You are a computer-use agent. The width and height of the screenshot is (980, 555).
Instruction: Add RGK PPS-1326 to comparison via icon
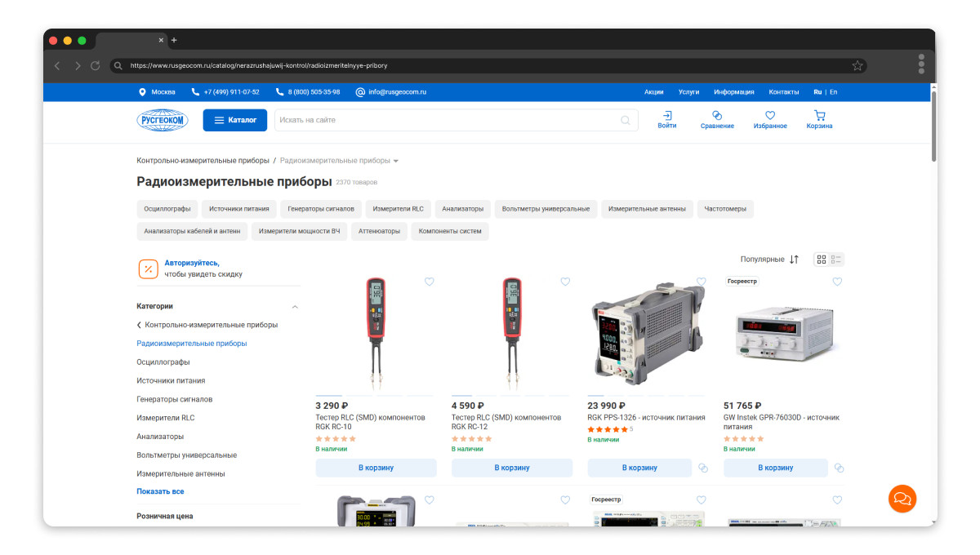pos(703,468)
